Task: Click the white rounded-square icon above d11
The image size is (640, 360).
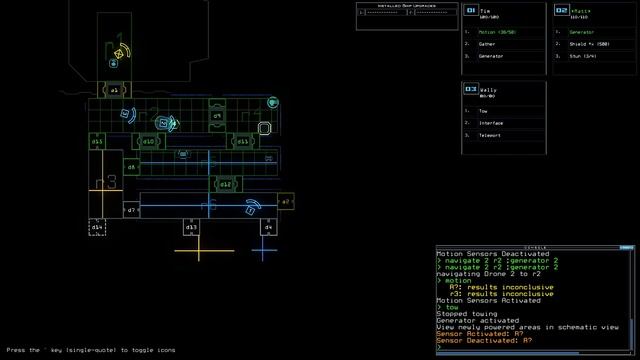Action: (x=264, y=129)
